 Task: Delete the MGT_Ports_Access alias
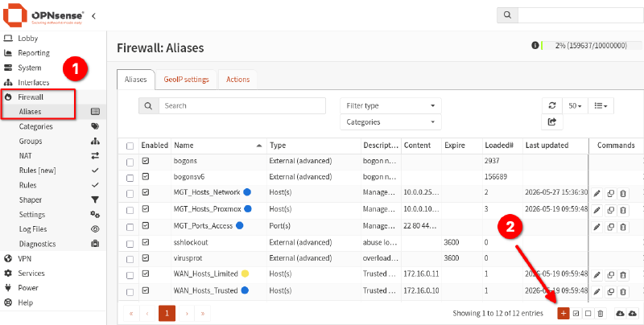pos(623,227)
